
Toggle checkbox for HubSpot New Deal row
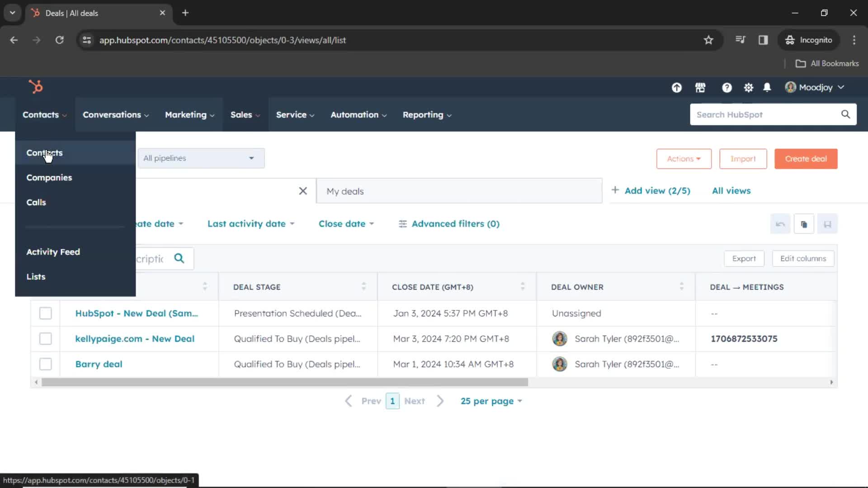tap(45, 313)
